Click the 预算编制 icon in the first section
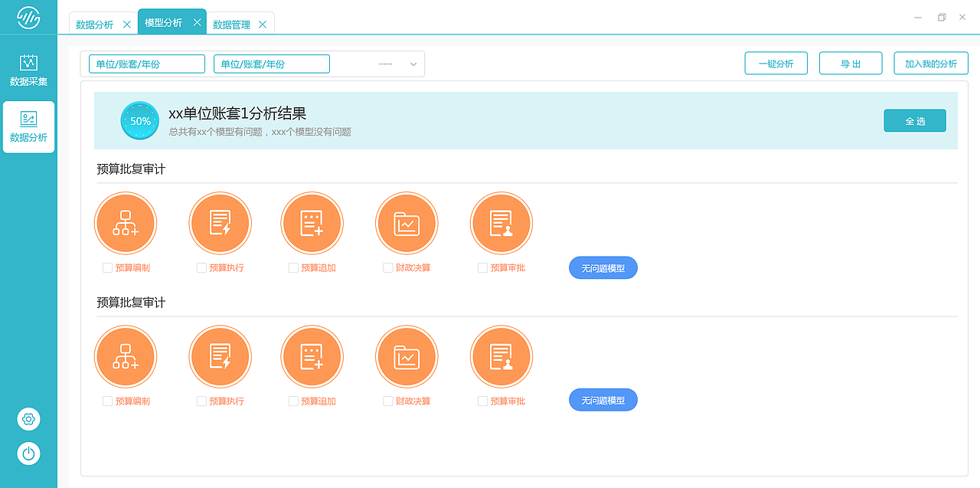This screenshot has height=488, width=980. (126, 224)
